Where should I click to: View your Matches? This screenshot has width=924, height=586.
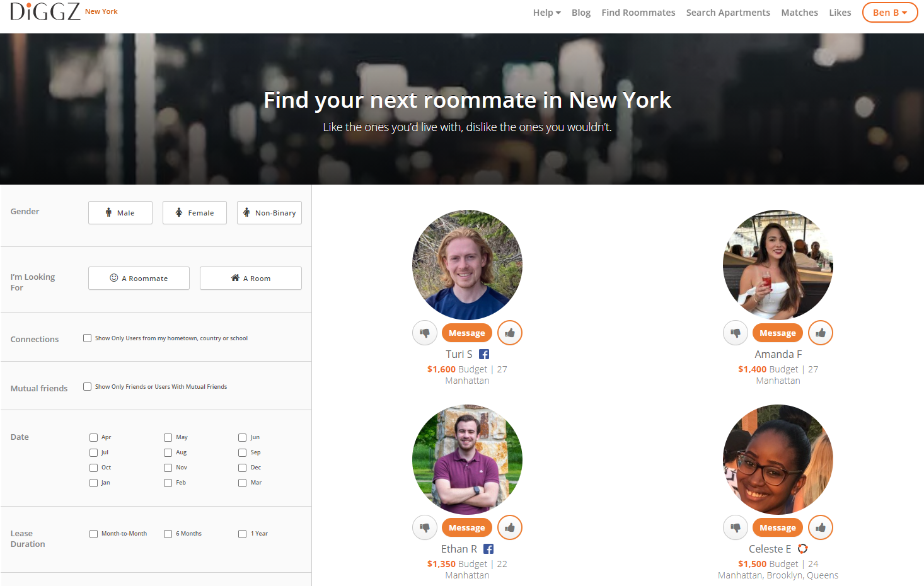[800, 13]
